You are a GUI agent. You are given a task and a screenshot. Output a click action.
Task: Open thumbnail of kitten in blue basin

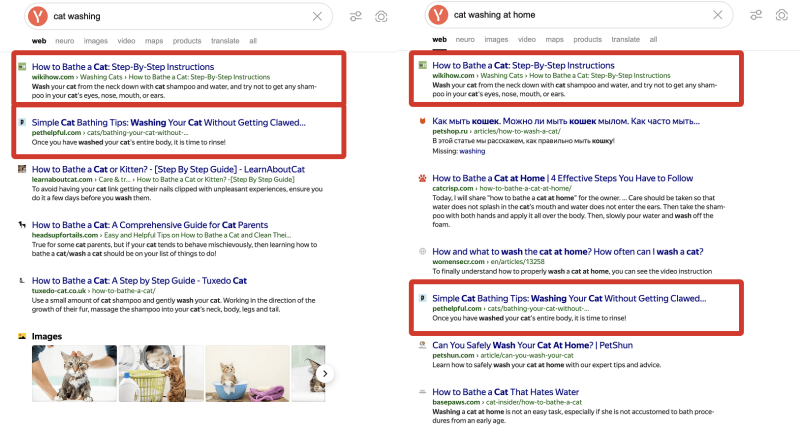pos(247,373)
